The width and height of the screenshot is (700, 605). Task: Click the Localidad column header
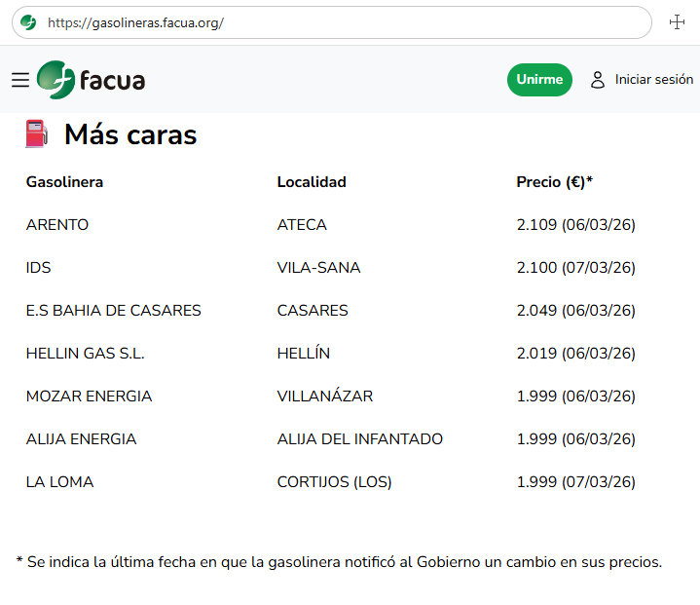click(312, 182)
